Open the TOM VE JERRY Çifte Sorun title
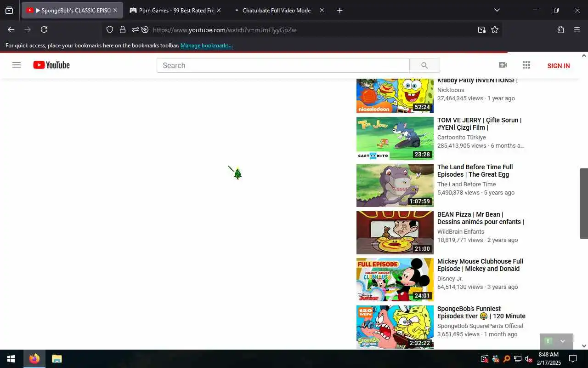The image size is (588, 368). coord(479,124)
